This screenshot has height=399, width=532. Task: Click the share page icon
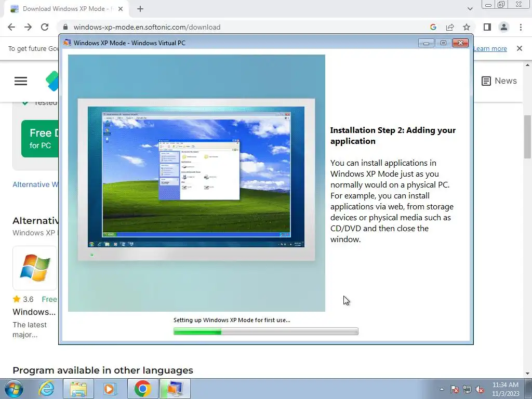(450, 27)
